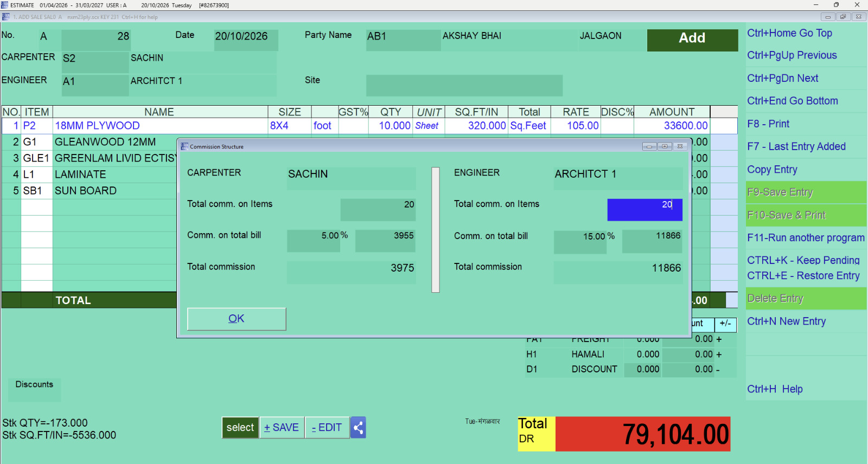Choose F11-Run another program
This screenshot has height=464, width=868.
[806, 238]
